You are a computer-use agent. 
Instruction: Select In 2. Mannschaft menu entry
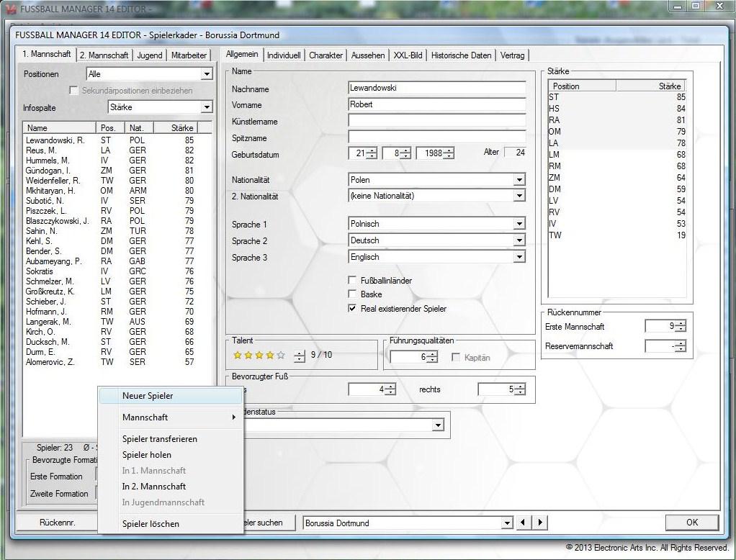point(171,487)
